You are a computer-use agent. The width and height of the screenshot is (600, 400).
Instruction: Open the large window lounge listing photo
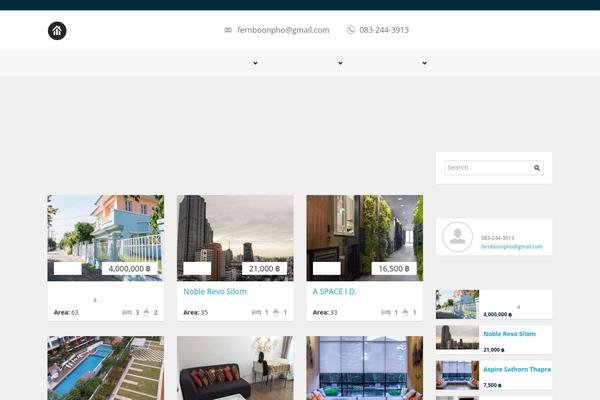click(365, 368)
